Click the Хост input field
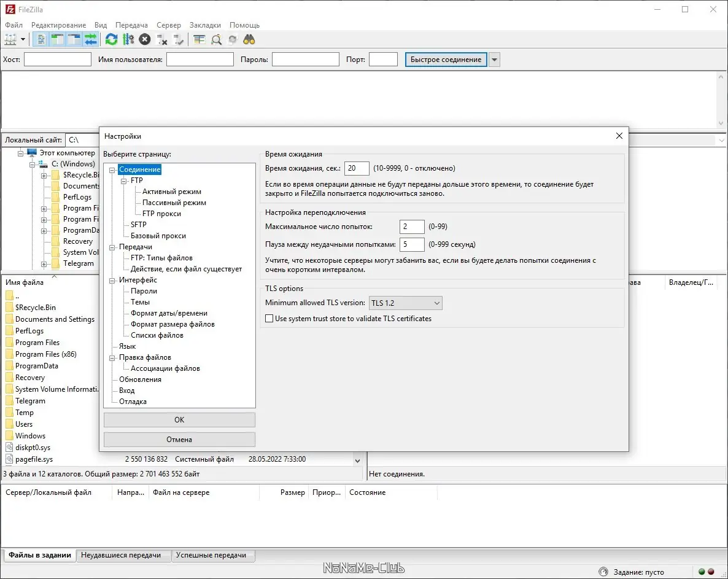 [58, 60]
